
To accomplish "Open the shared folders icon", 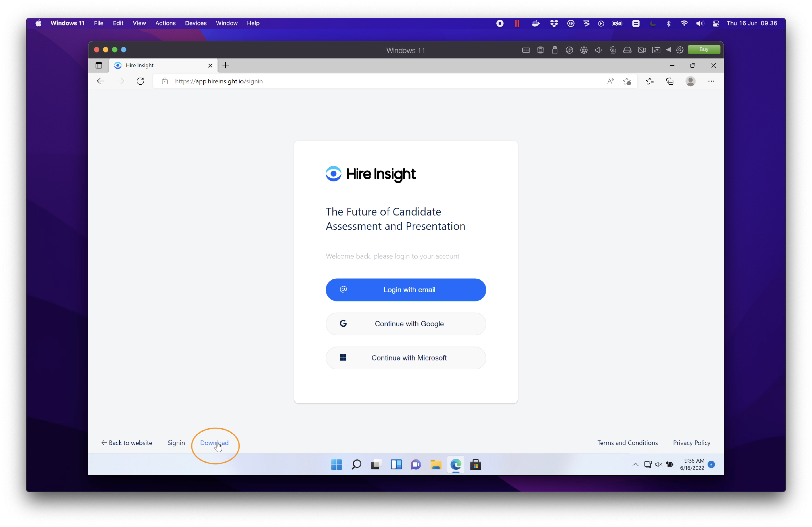I will pos(656,50).
